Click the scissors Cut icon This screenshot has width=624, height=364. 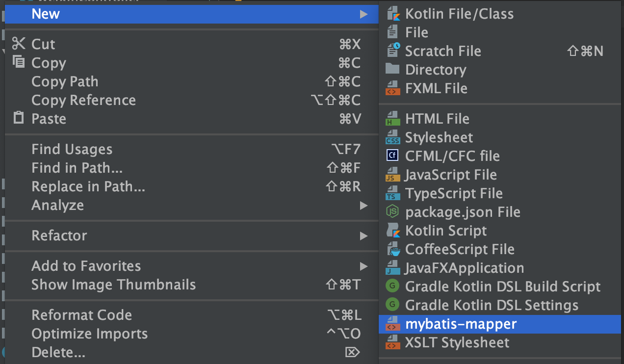tap(19, 44)
